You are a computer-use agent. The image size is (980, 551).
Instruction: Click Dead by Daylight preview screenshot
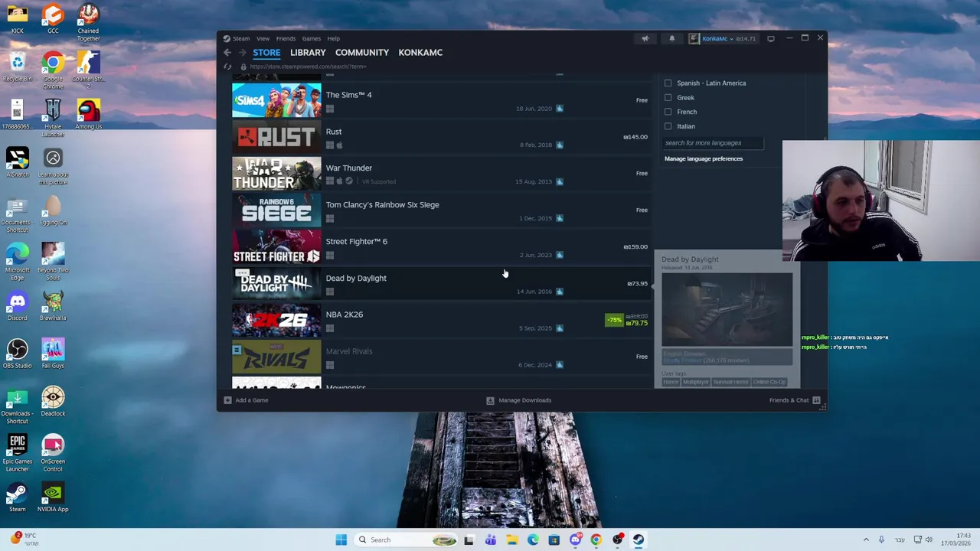point(727,308)
